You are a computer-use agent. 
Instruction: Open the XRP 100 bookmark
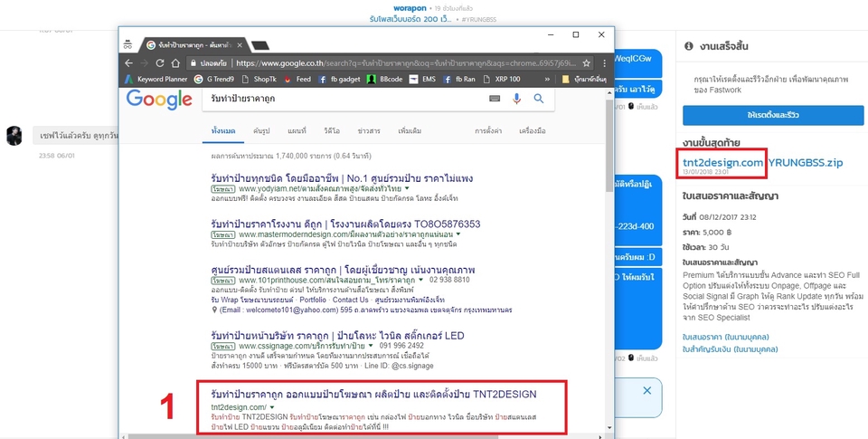click(502, 80)
